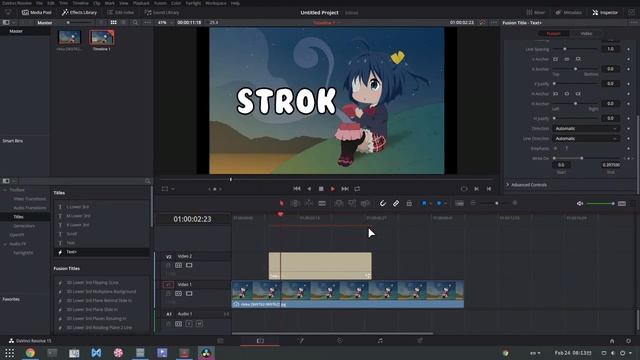The height and width of the screenshot is (360, 640).
Task: Click the media pool search icon
Action: click(135, 22)
